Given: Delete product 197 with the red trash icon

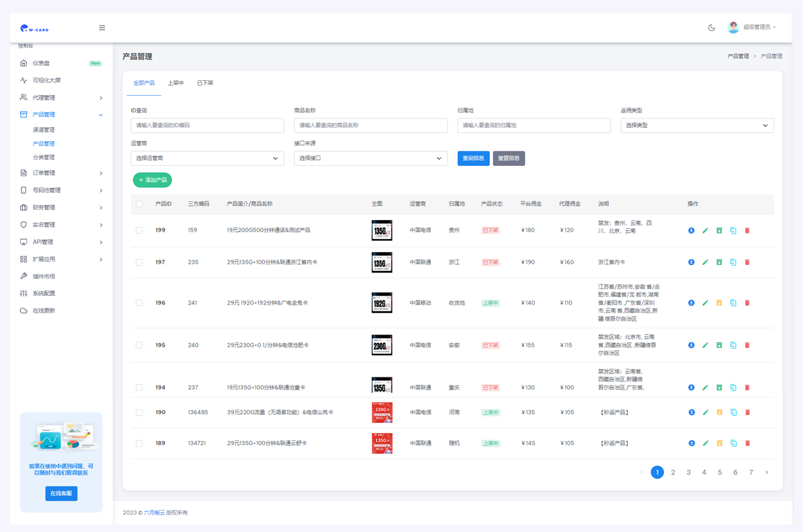Looking at the screenshot, I should tap(747, 262).
